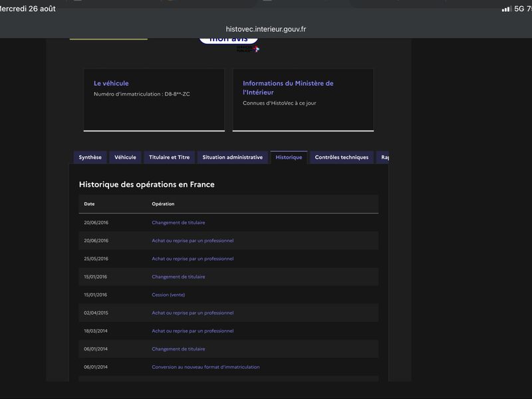Click the date 02/04/2015

(96, 313)
